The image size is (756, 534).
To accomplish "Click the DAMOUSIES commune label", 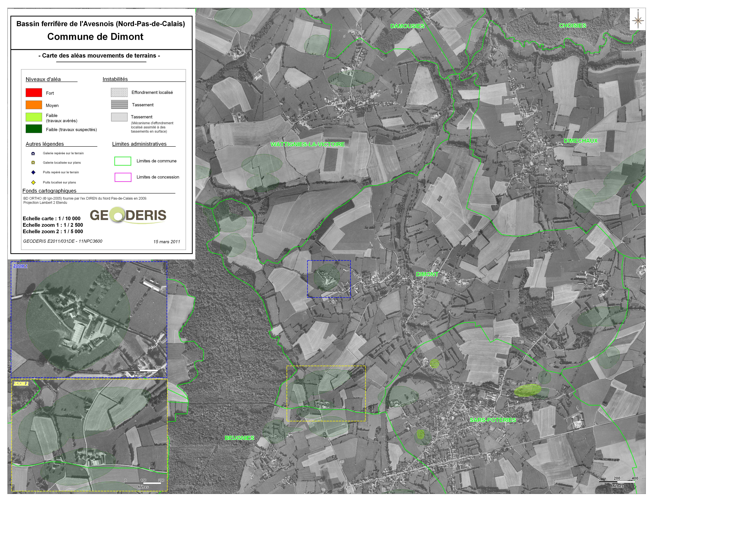I will (407, 26).
